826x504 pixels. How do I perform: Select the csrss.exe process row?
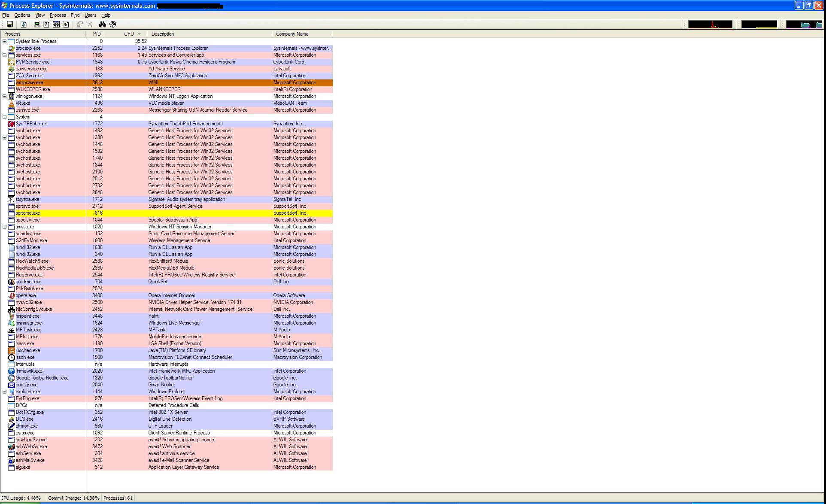pos(167,433)
